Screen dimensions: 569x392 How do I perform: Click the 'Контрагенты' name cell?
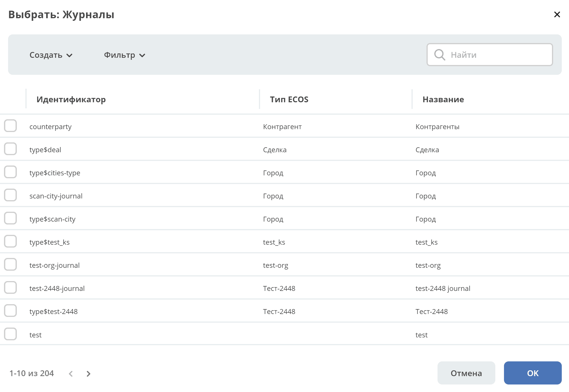(437, 127)
